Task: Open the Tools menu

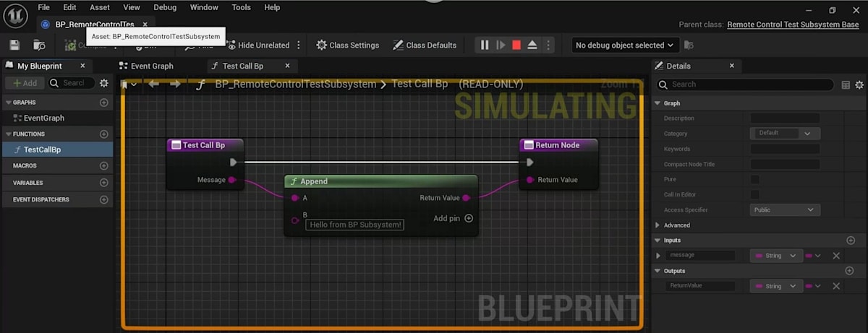Action: tap(242, 7)
